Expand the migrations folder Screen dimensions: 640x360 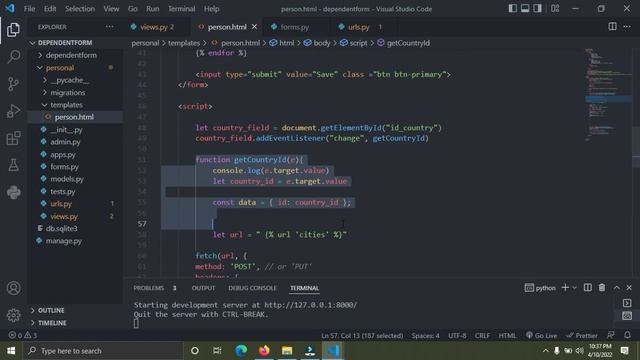[68, 93]
